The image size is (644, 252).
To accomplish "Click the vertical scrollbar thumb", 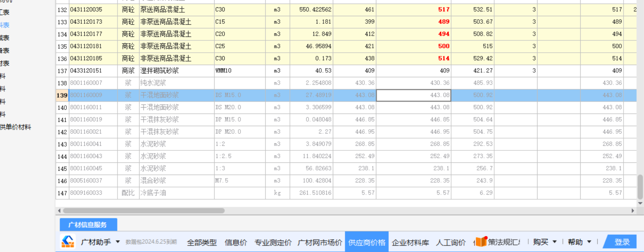I will 640,187.
